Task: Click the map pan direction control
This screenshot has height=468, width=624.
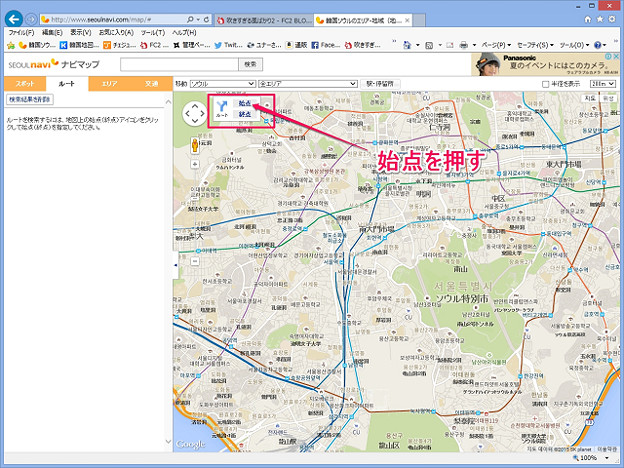Action: click(x=195, y=113)
